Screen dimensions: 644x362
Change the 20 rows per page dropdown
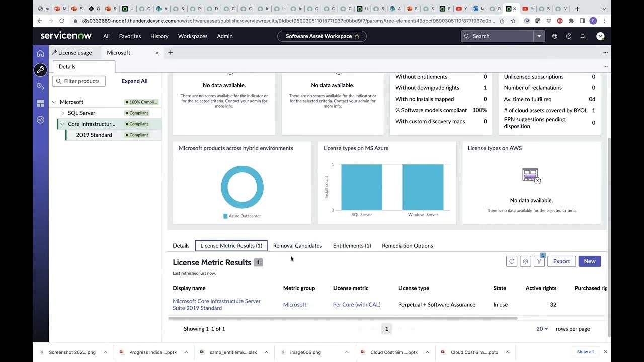point(542,329)
